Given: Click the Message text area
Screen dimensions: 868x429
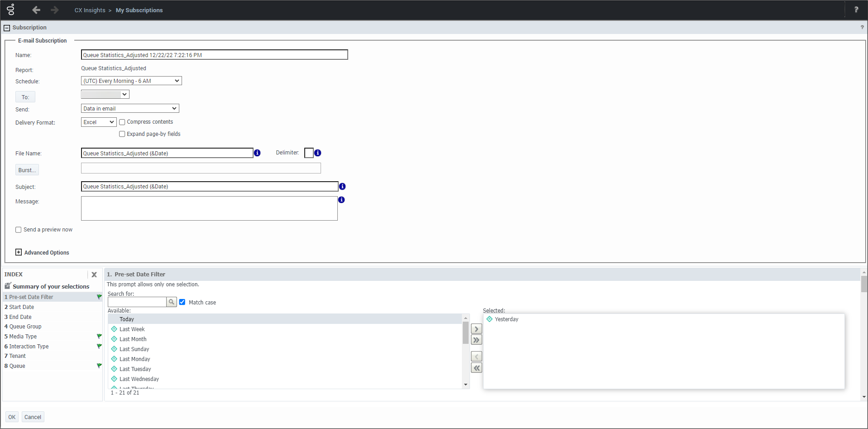Looking at the screenshot, I should pos(209,208).
